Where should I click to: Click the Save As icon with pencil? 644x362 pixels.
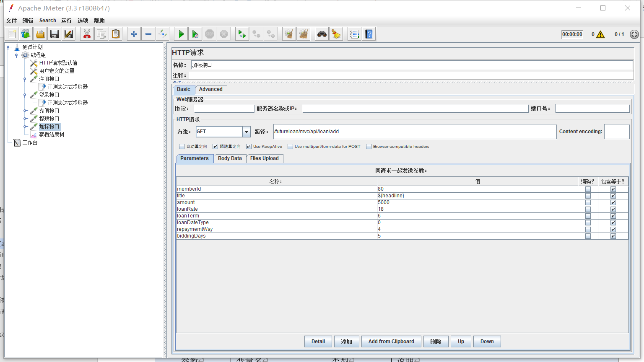(x=69, y=34)
